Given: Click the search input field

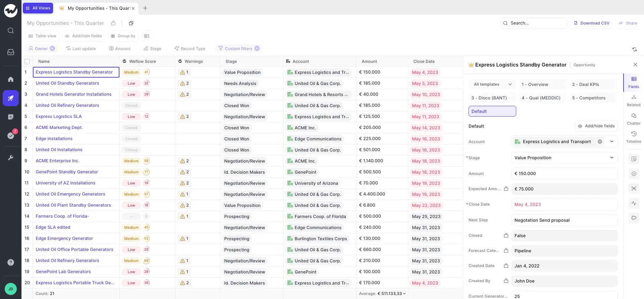Looking at the screenshot, I should coord(533,23).
